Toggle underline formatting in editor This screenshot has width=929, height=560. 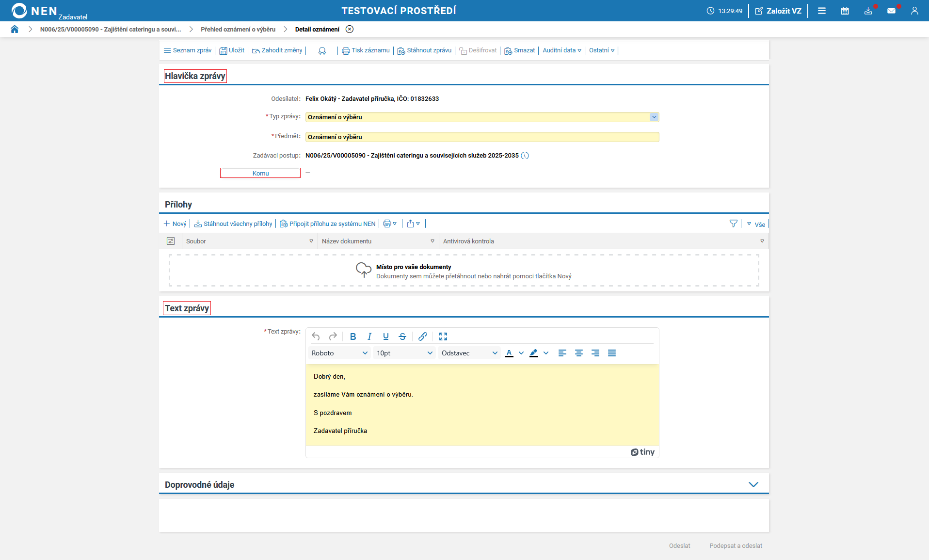386,336
